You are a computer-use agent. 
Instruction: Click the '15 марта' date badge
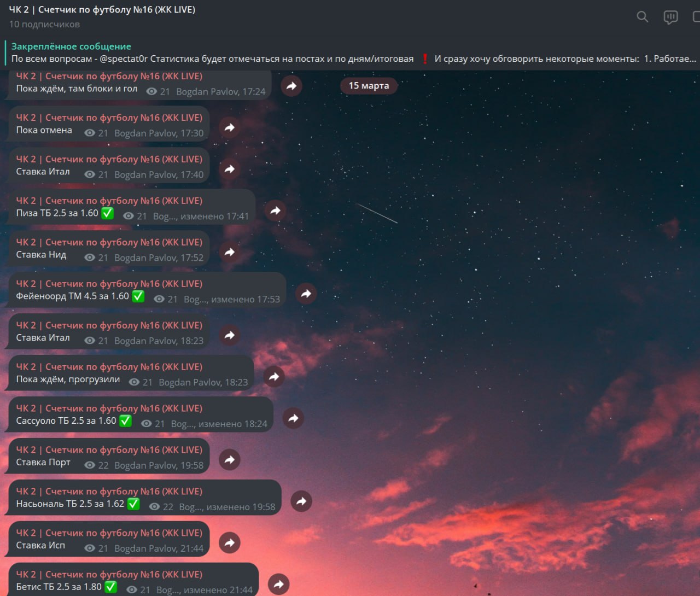369,86
